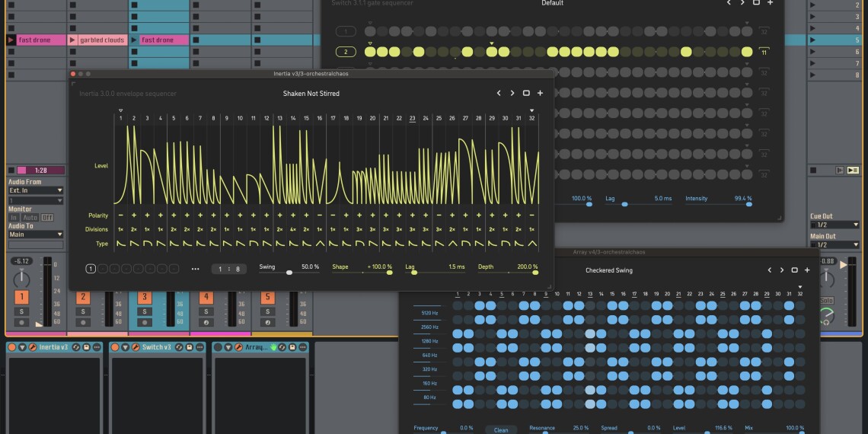Click the expand-window icon in Array header
Screen dimensions: 868x434
(x=795, y=270)
